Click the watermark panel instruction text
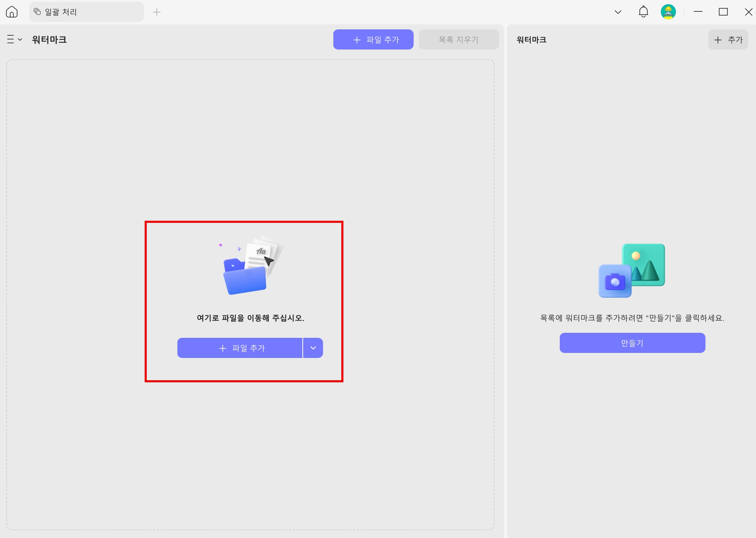The height and width of the screenshot is (538, 756). click(632, 318)
